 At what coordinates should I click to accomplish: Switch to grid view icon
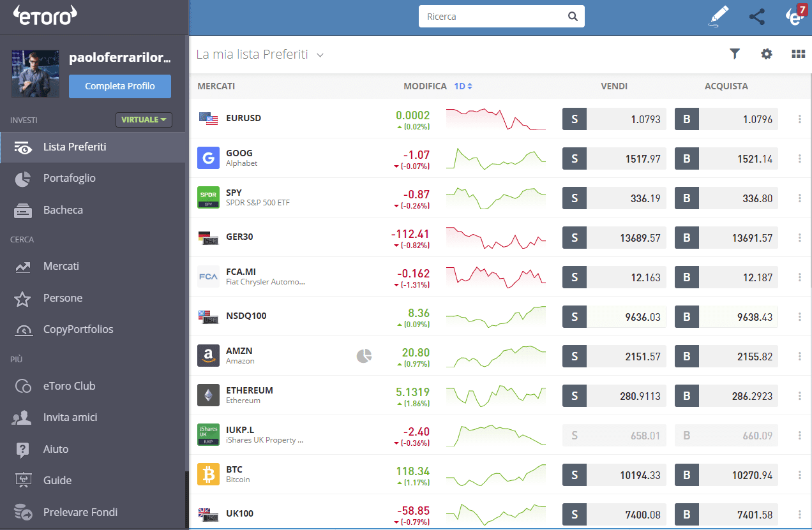pos(799,54)
